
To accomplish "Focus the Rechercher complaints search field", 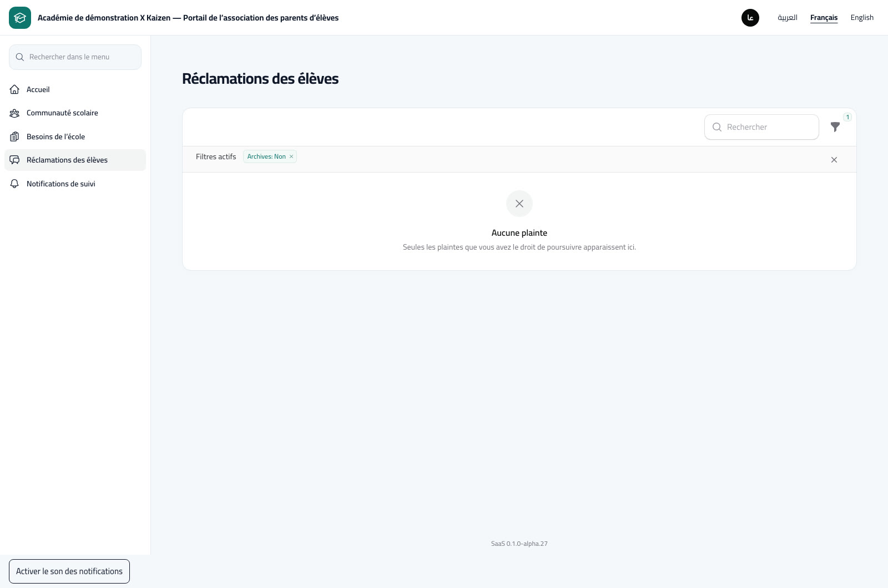I will pos(761,127).
